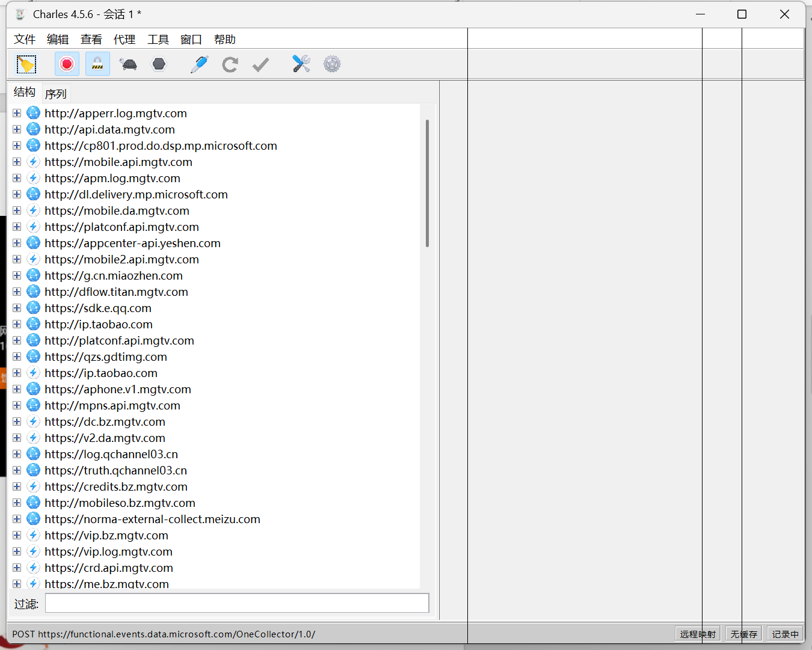Open the 文件 menu

coord(25,39)
